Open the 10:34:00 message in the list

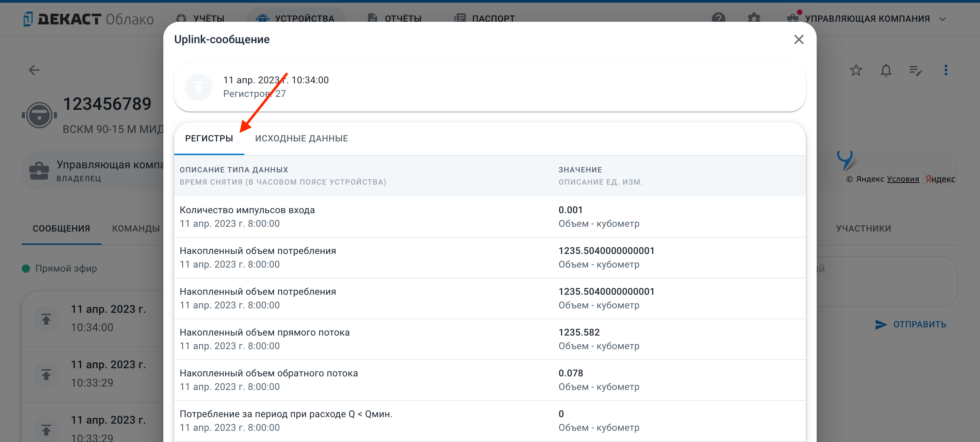93,319
